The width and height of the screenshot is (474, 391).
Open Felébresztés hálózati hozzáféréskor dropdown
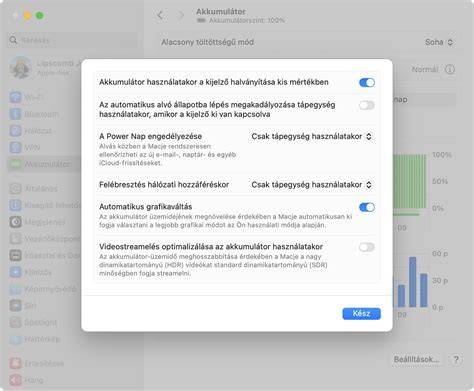click(x=312, y=185)
